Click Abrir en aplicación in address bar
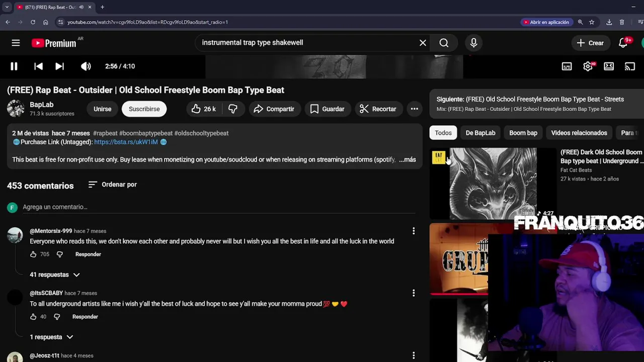 546,22
